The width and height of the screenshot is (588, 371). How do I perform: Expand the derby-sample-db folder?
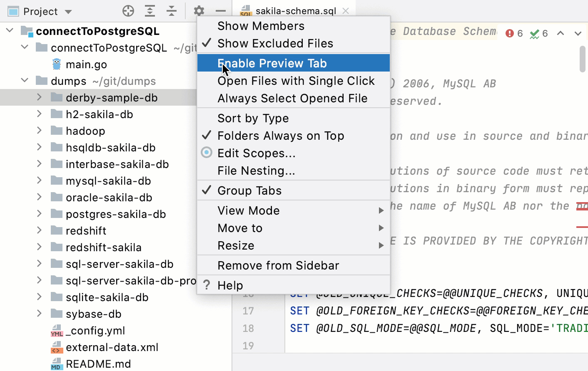[39, 97]
